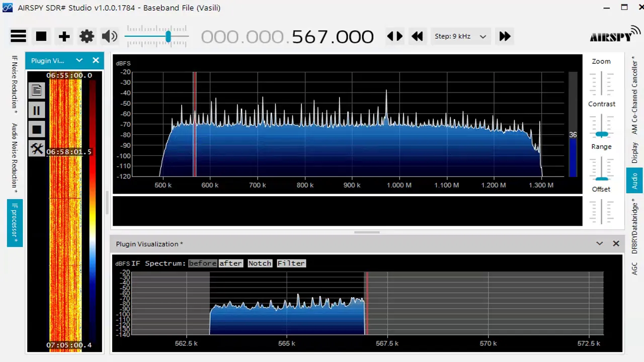Toggle the 'before' IF spectrum option

pyautogui.click(x=203, y=263)
